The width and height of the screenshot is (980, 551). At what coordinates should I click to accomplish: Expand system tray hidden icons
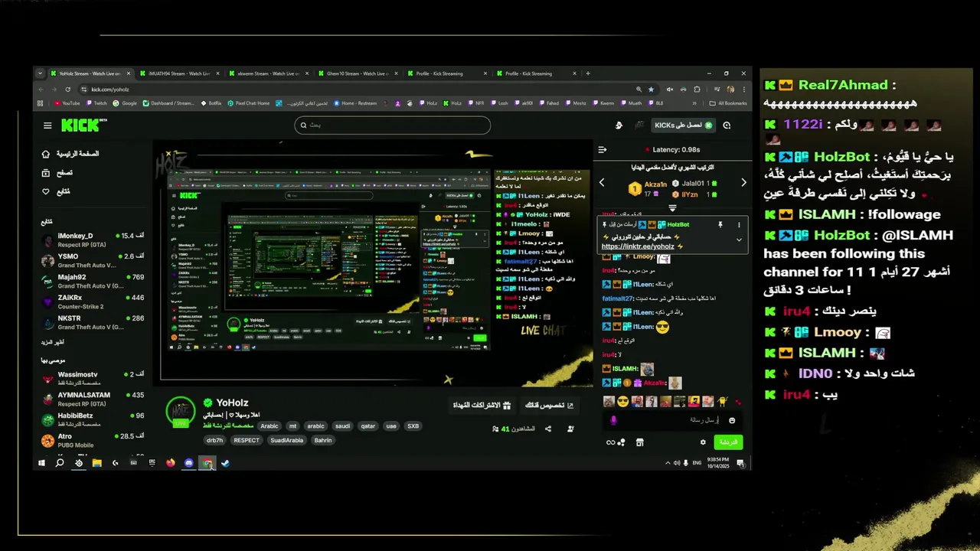[667, 463]
